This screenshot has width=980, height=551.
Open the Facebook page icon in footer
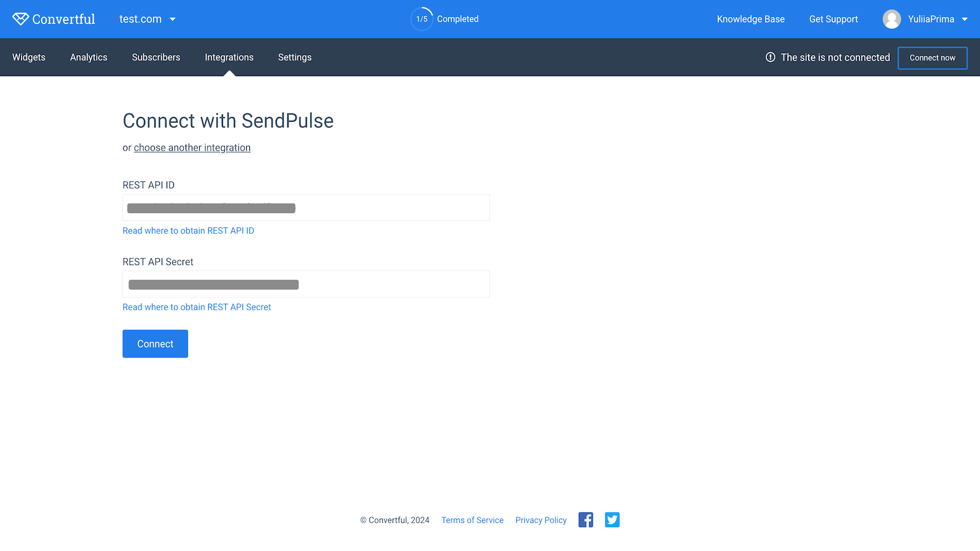click(586, 520)
